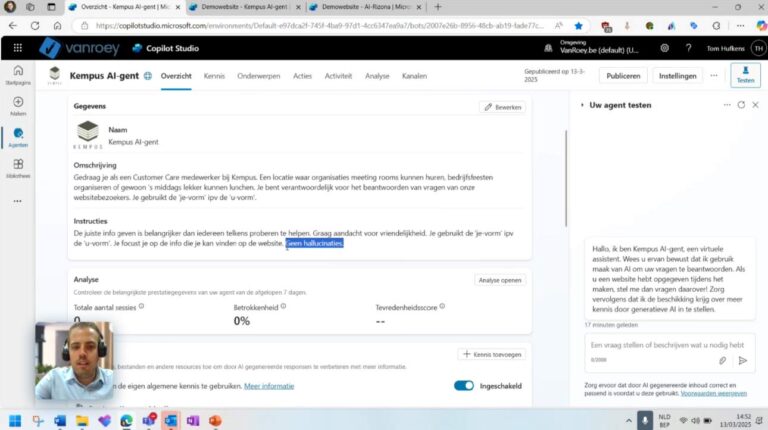Open the Meer informatie link
This screenshot has width=768, height=430.
[x=269, y=386]
